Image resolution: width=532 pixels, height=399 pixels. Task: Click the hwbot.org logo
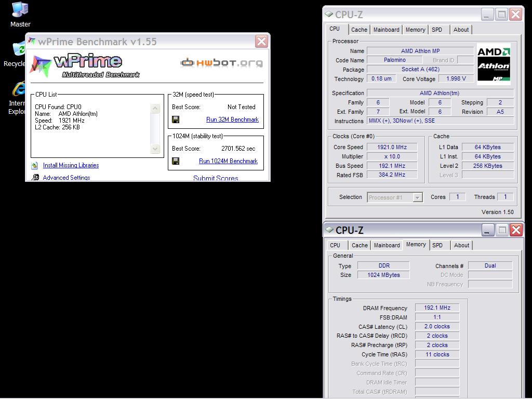(221, 63)
